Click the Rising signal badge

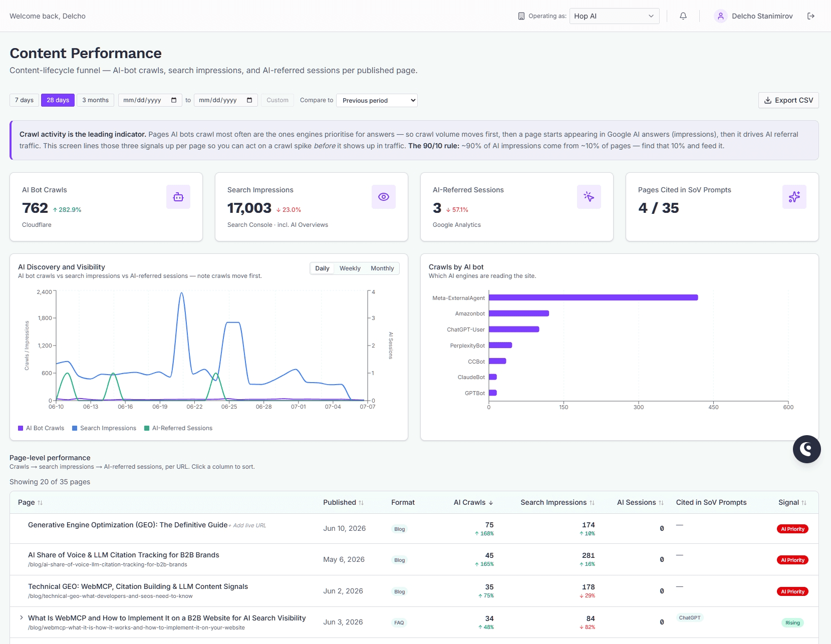pyautogui.click(x=792, y=622)
